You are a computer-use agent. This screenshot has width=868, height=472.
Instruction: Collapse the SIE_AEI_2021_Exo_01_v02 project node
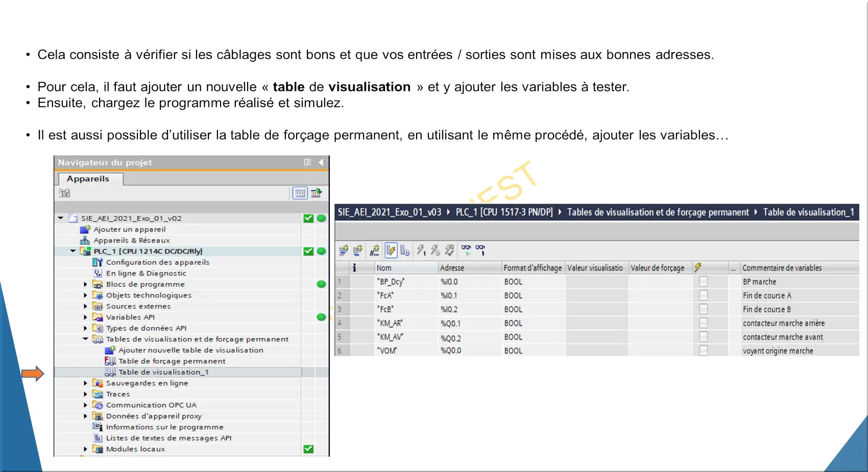(x=61, y=218)
